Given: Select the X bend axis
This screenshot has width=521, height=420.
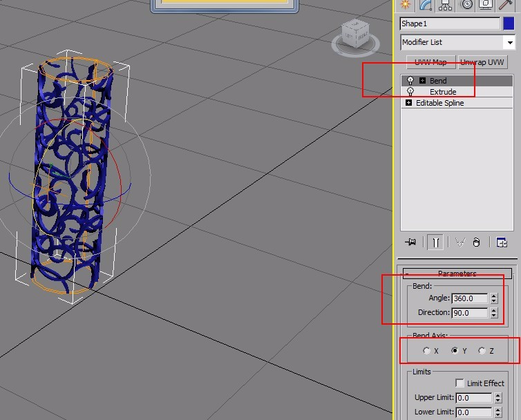Looking at the screenshot, I should (x=426, y=351).
